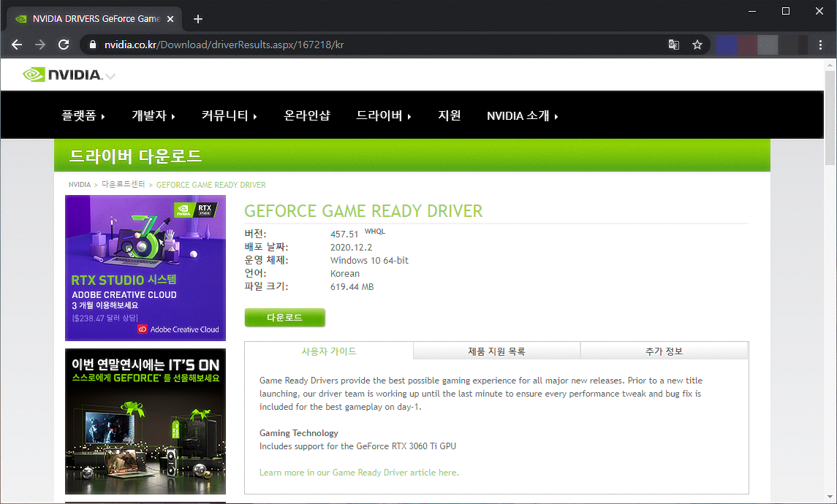Open Learn more Game Ready Driver article link

(359, 473)
